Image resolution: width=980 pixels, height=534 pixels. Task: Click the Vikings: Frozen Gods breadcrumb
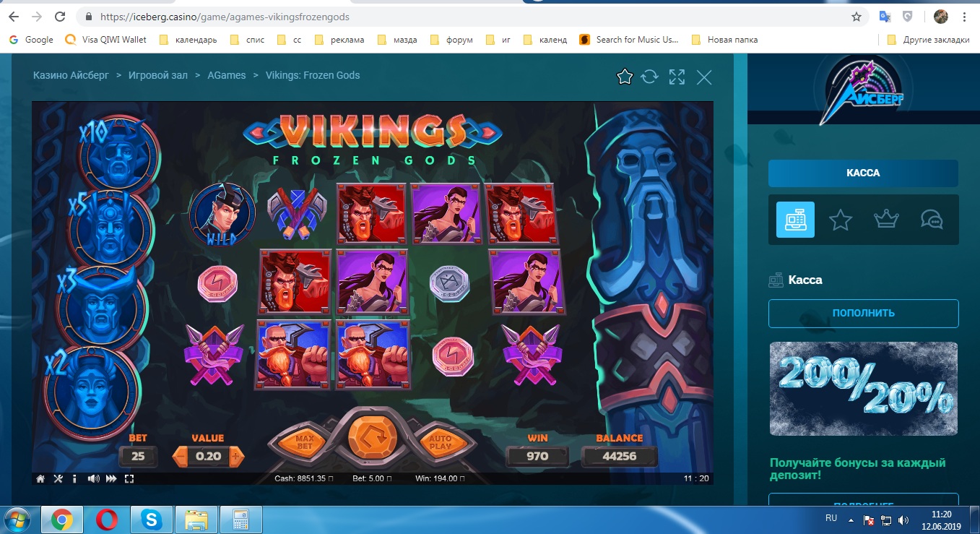click(x=313, y=75)
